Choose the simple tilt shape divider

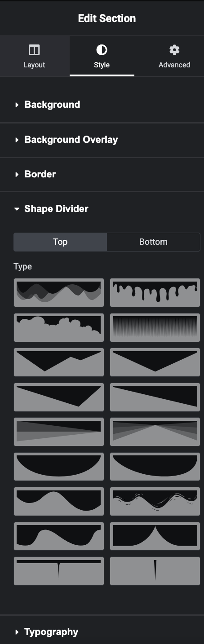[155, 397]
